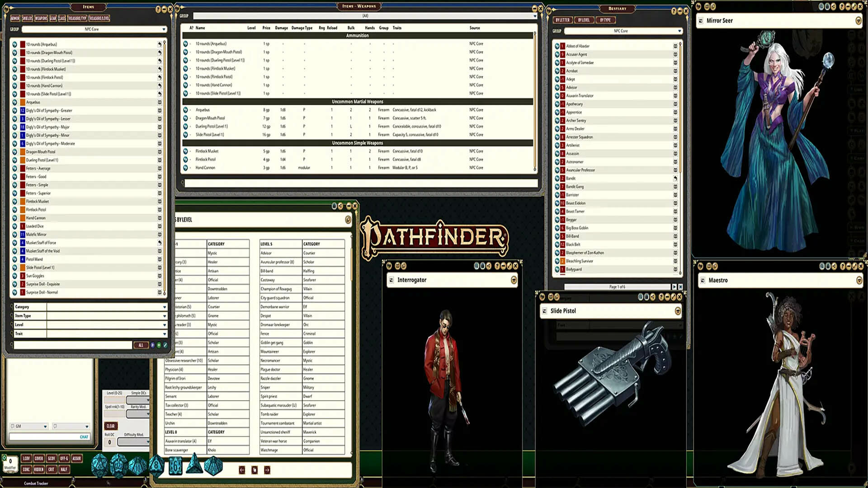Toggle the HIDDEN modifier button
The width and height of the screenshot is (868, 488).
click(x=39, y=469)
